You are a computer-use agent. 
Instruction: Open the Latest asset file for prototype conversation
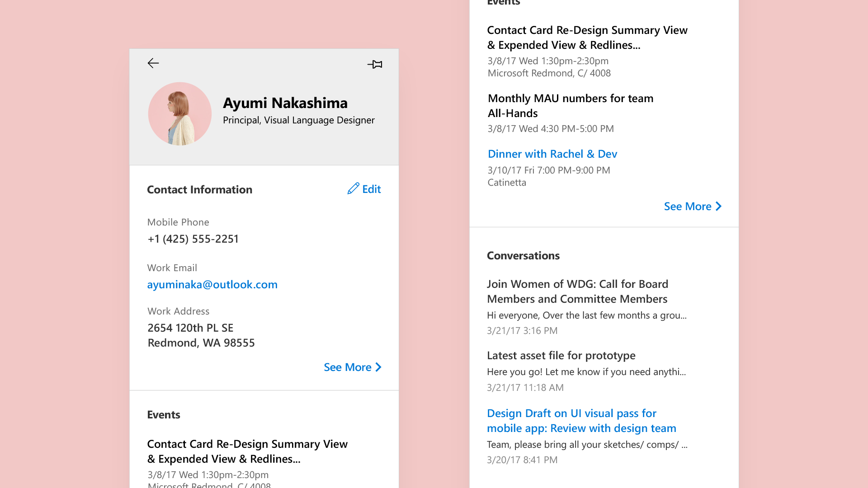[x=561, y=355]
